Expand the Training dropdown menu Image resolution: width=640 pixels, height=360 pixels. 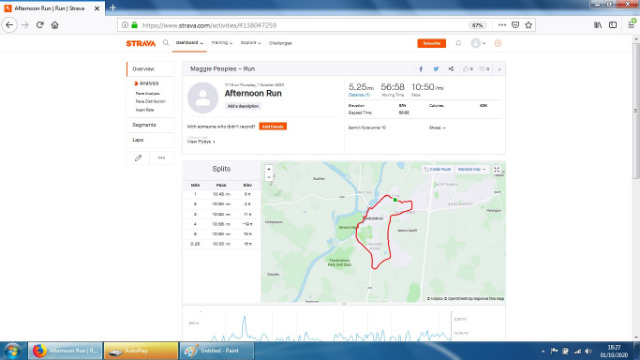[222, 43]
